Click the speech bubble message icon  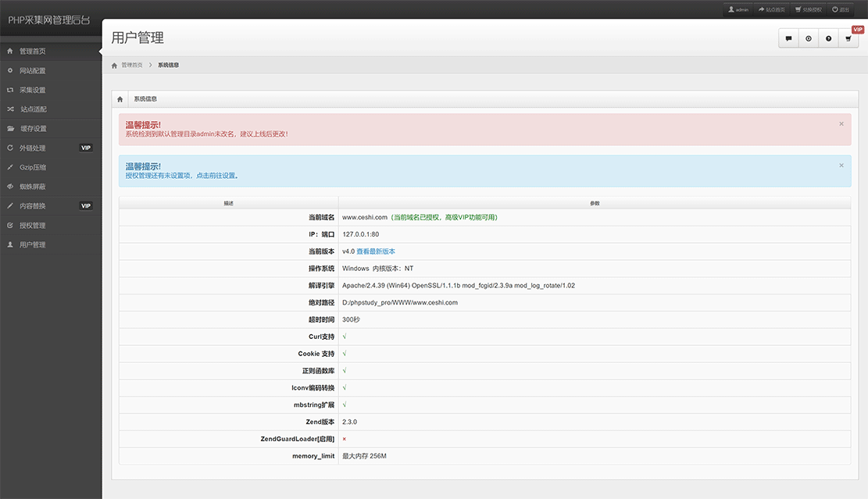788,38
